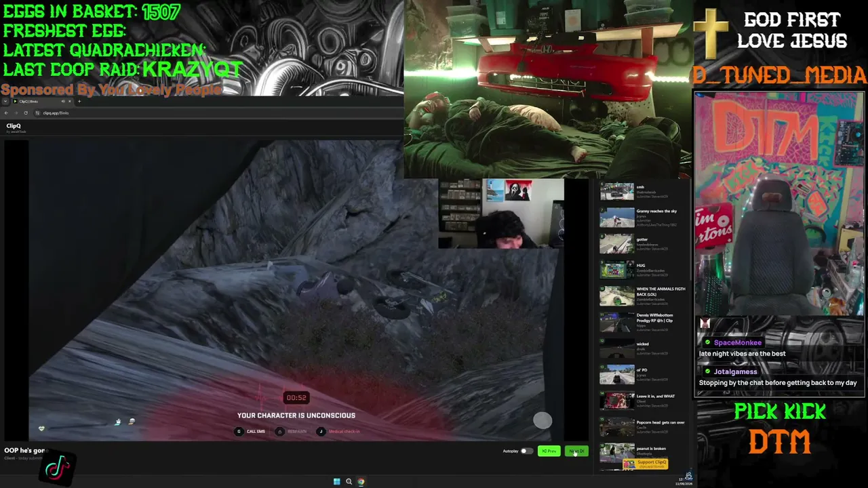Open 'WHEN THE ANIMALS FIGTH BACK' thumbnail
Screen dimensions: 868x488
tap(617, 296)
